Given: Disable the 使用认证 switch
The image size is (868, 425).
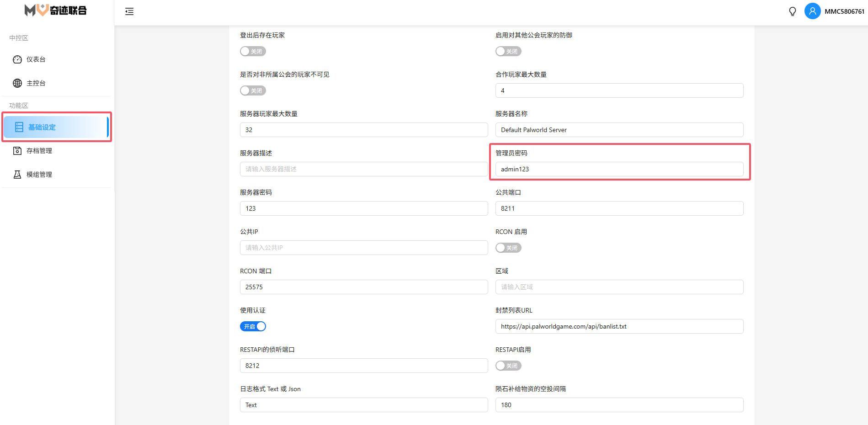Looking at the screenshot, I should tap(253, 326).
